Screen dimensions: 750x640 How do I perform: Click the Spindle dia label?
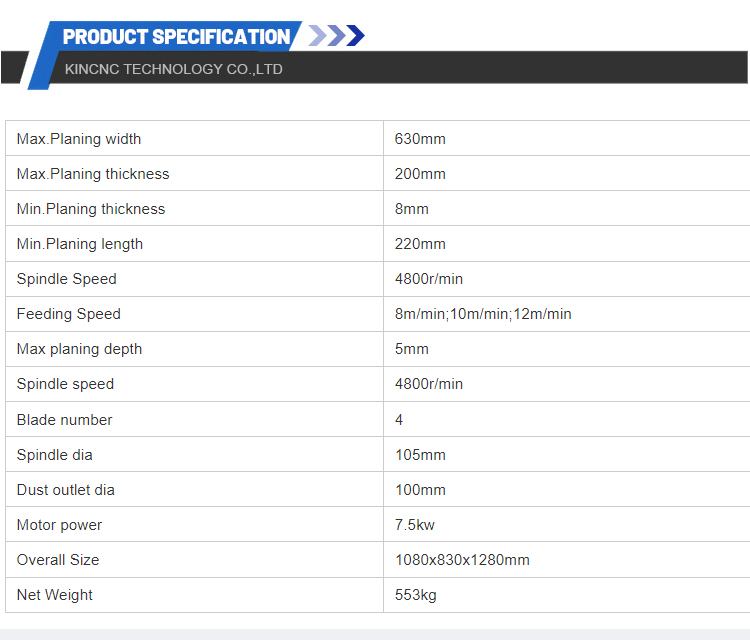[55, 455]
